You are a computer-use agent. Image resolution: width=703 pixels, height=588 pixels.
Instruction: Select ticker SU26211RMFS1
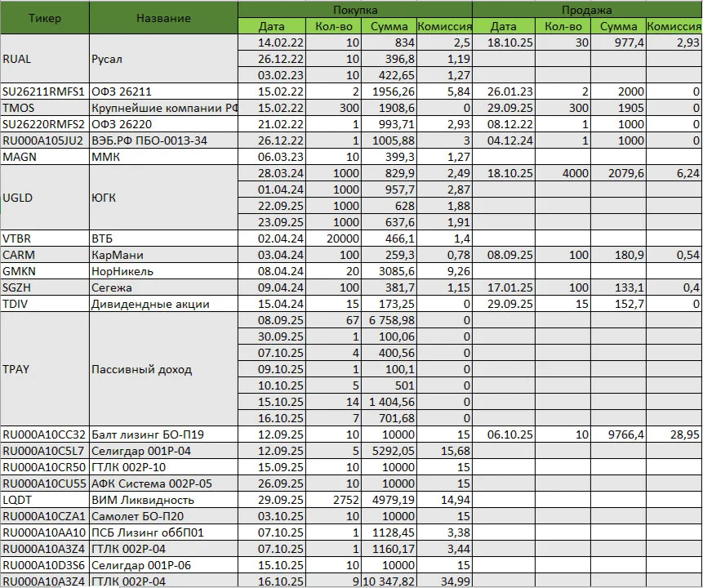pyautogui.click(x=45, y=91)
